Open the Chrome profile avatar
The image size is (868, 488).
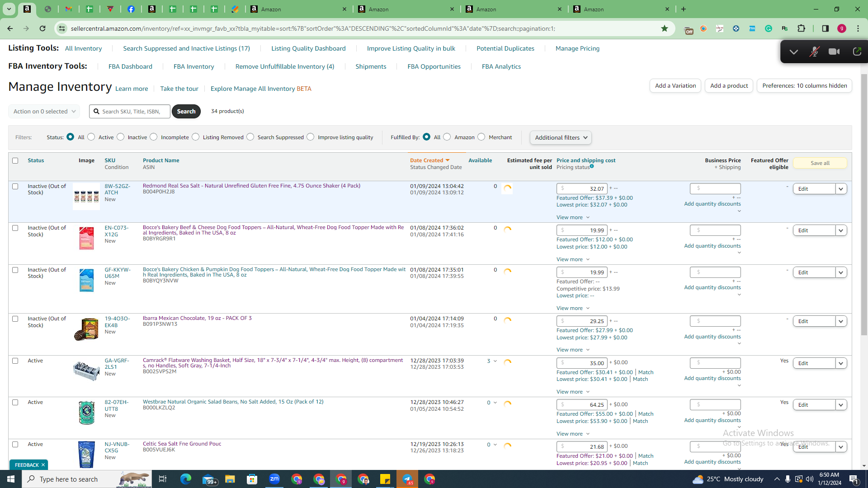[842, 28]
